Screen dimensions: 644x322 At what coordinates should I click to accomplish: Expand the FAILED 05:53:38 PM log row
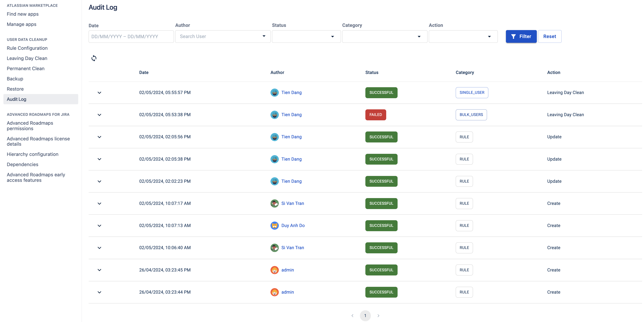pyautogui.click(x=99, y=115)
